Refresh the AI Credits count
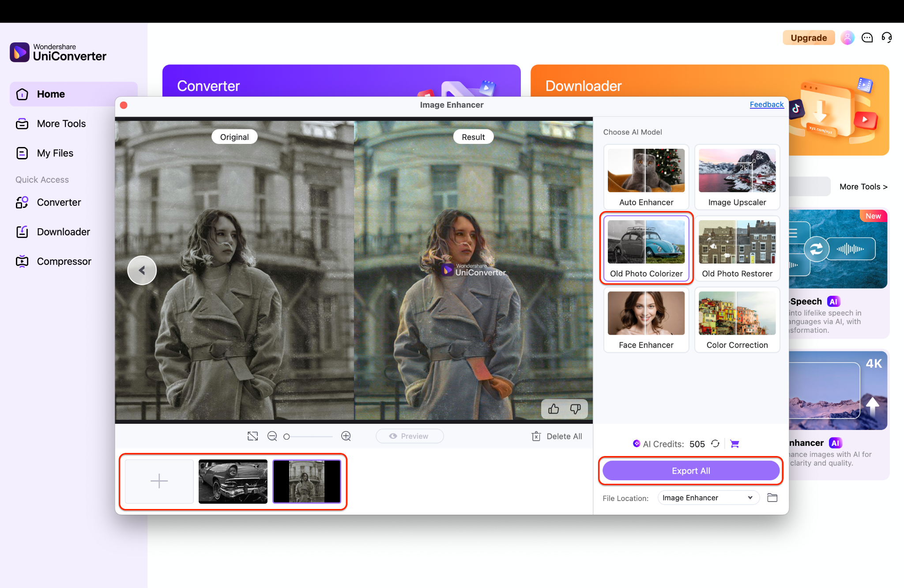The image size is (904, 588). coord(715,444)
